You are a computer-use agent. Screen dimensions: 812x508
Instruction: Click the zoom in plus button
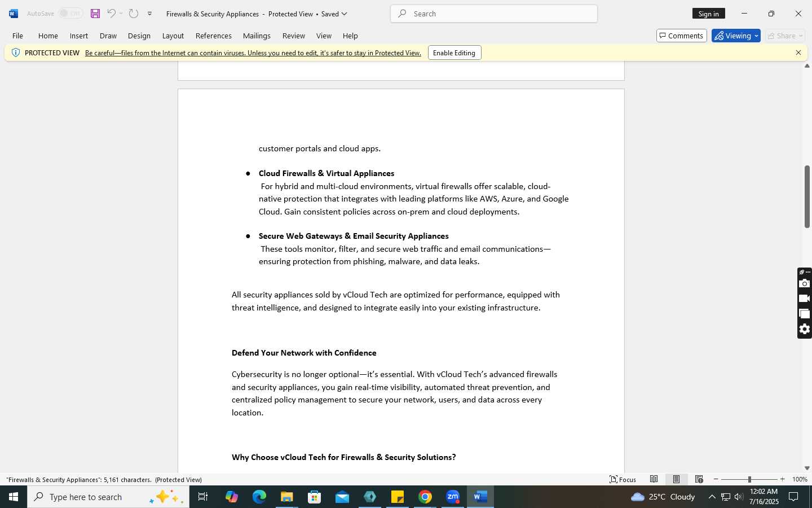point(782,479)
